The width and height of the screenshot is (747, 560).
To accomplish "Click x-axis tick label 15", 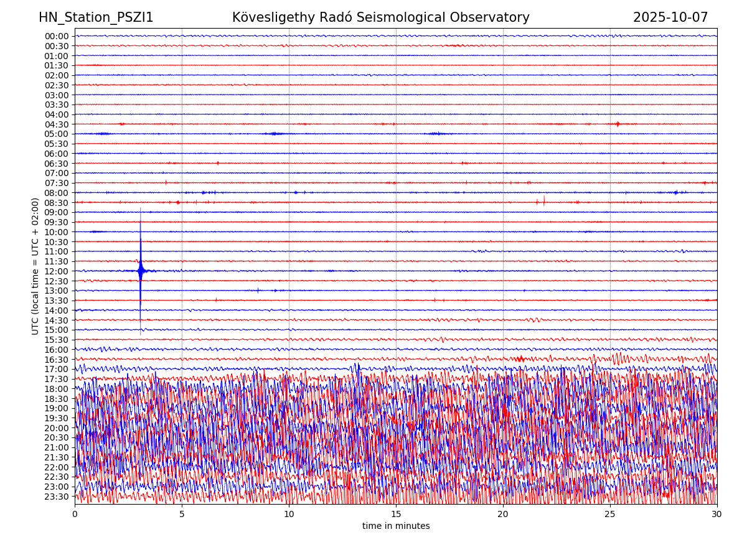I will [x=396, y=515].
